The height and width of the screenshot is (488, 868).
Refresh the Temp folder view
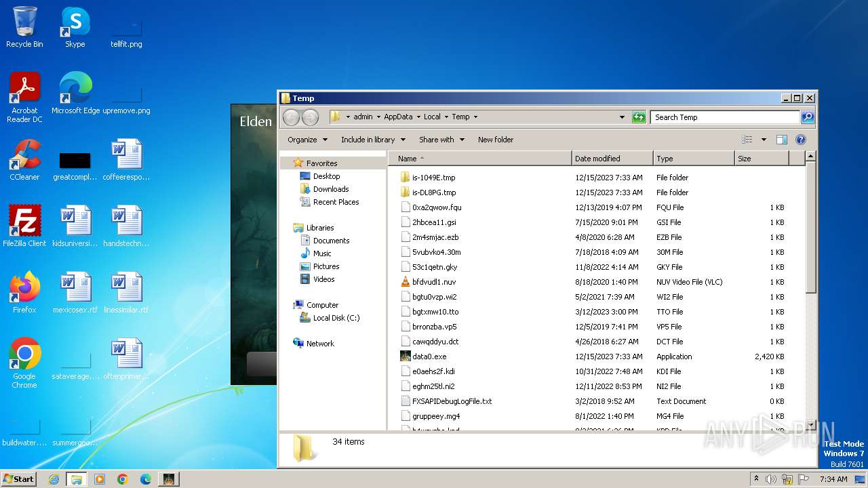tap(639, 117)
